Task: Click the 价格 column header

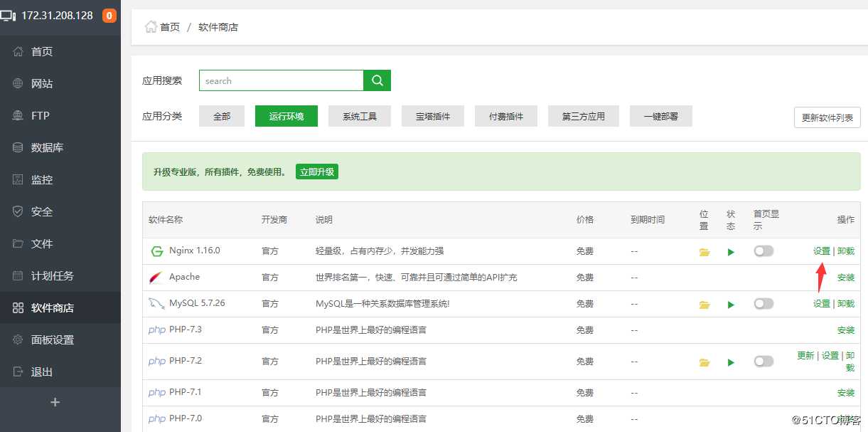Action: tap(585, 220)
